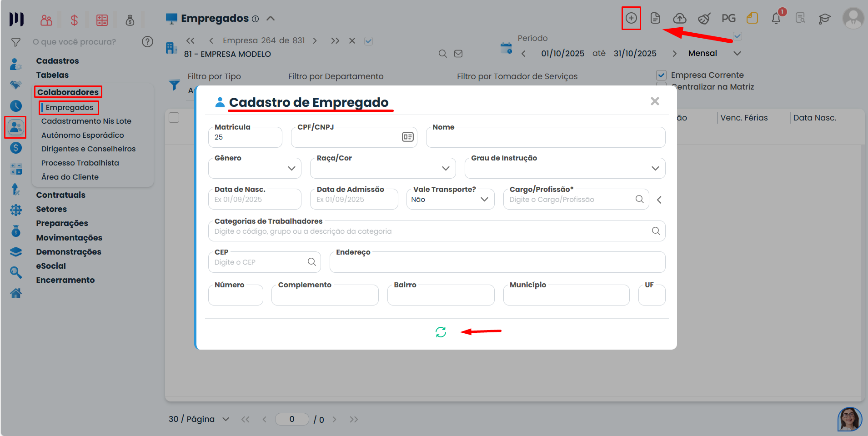Screen dimensions: 868x436
Task: Click the ID card icon in CPF/CNPJ field
Action: (407, 137)
